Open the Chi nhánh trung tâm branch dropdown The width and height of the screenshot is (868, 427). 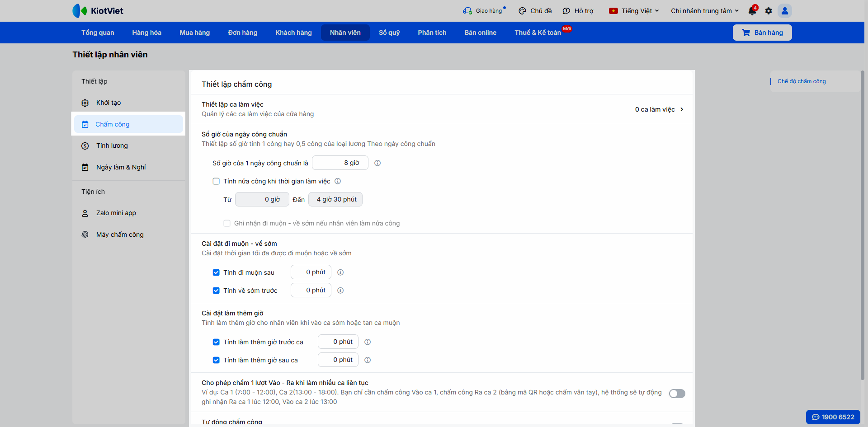tap(705, 11)
